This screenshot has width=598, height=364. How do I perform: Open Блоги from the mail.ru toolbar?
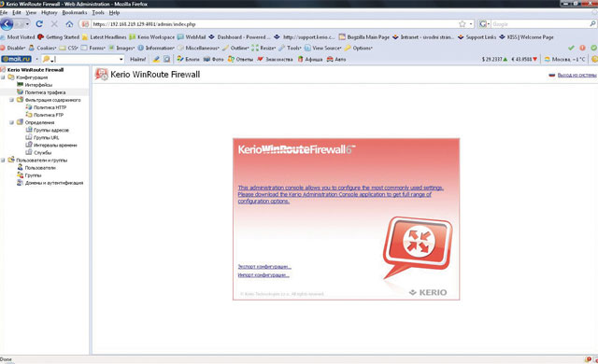pyautogui.click(x=188, y=59)
